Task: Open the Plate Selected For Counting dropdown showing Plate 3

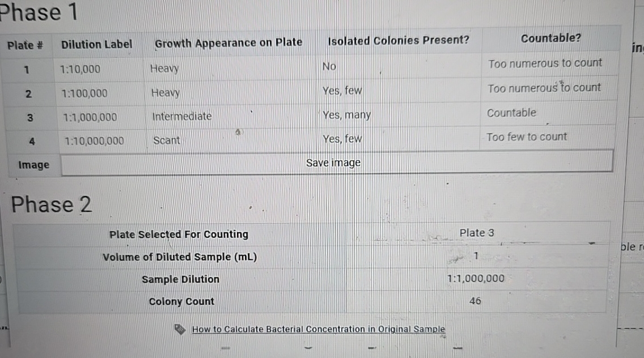Action: tap(477, 233)
